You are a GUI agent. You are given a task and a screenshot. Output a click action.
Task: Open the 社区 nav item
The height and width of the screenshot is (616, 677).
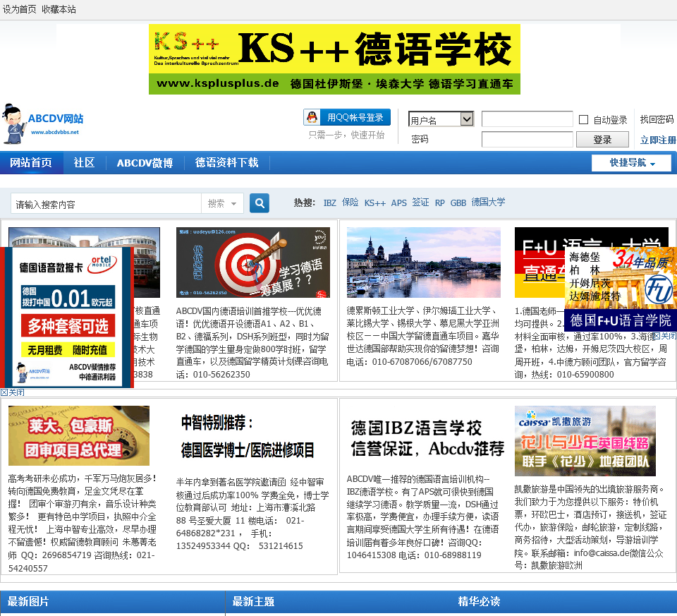click(x=84, y=162)
